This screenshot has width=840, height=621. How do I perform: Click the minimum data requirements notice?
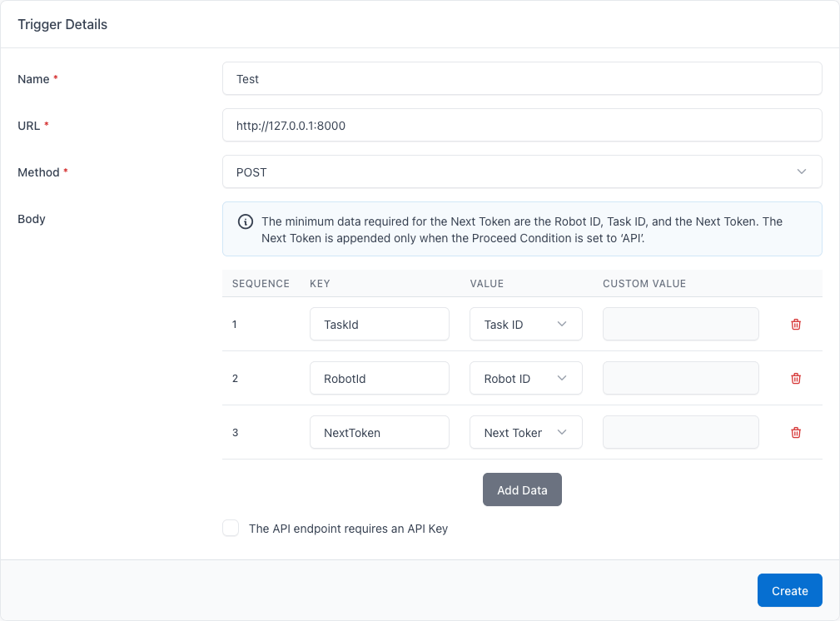pyautogui.click(x=522, y=229)
